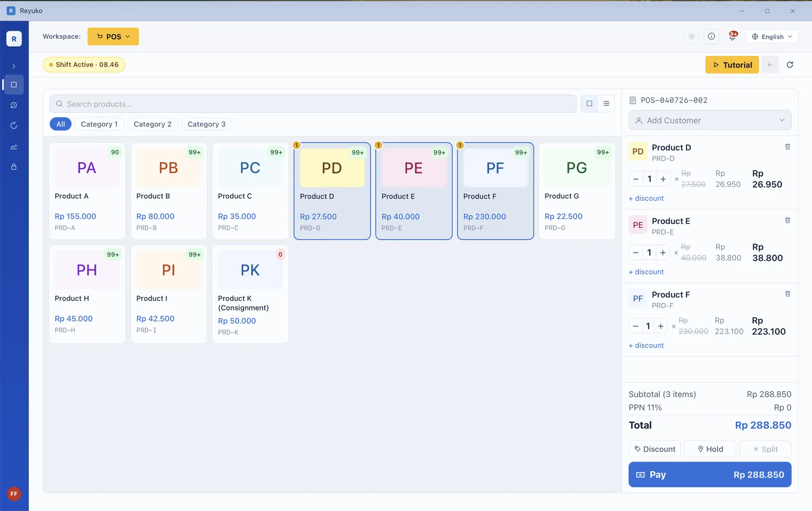Click the PD avatar in cart
This screenshot has width=812, height=511.
pos(638,151)
